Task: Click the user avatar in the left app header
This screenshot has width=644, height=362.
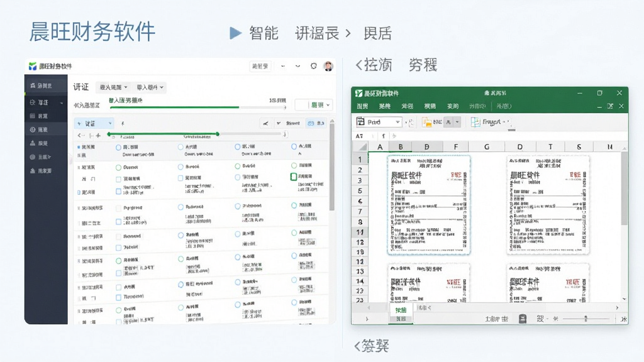Action: tap(328, 66)
